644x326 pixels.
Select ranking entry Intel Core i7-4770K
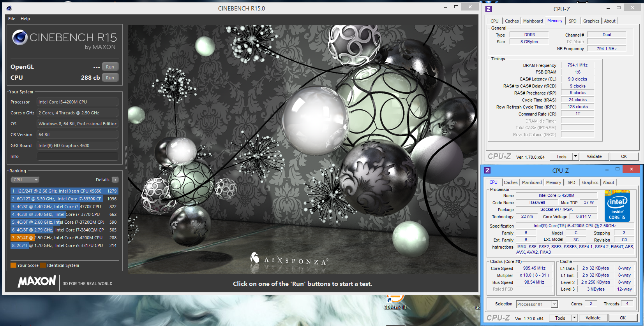pos(64,207)
